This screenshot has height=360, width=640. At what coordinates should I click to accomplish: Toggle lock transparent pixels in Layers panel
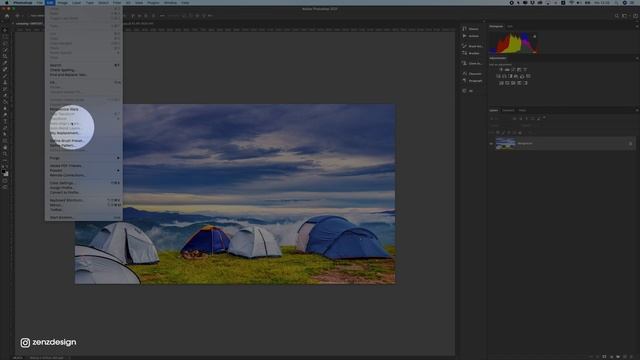pyautogui.click(x=498, y=132)
